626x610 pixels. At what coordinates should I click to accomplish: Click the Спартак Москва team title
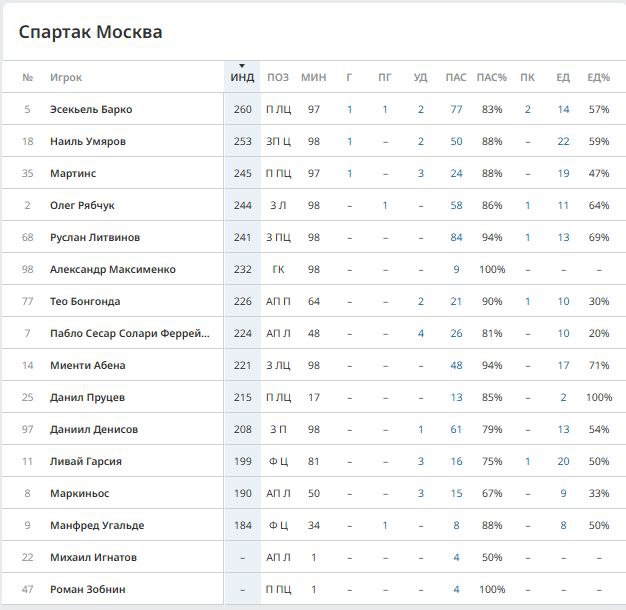click(91, 32)
